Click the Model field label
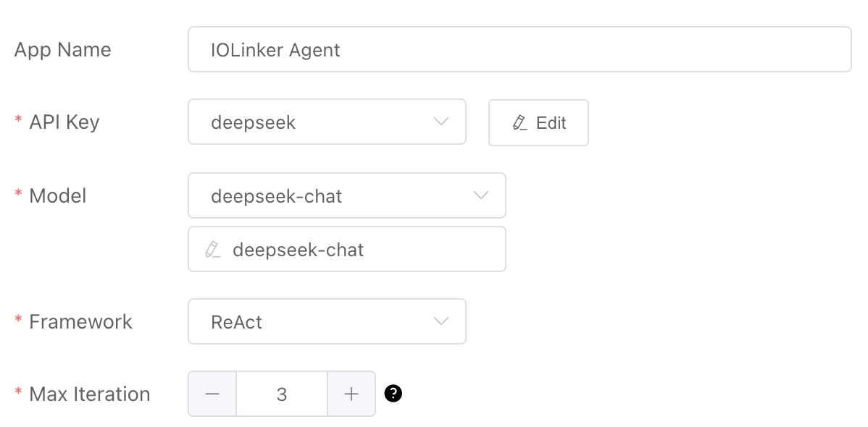Screen dimensions: 868x427 57,195
